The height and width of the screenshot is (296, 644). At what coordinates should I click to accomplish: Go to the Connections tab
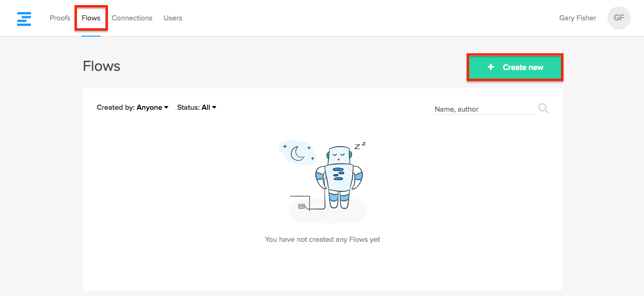coord(132,18)
